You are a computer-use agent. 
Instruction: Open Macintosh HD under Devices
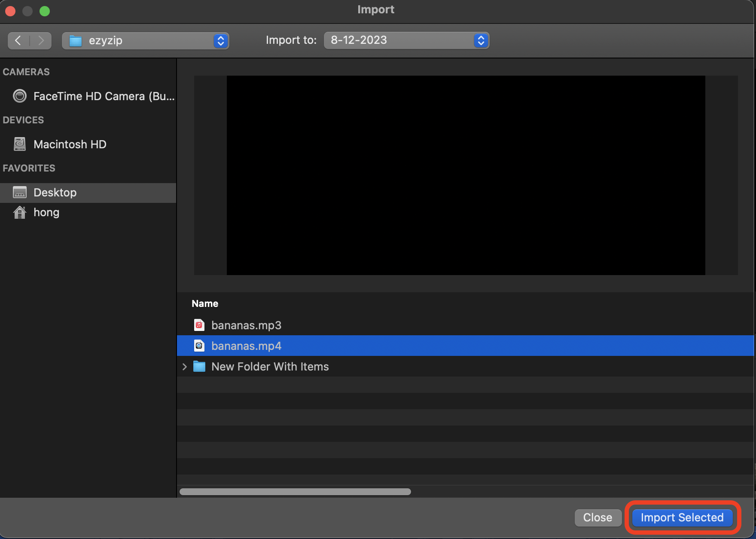coord(70,144)
